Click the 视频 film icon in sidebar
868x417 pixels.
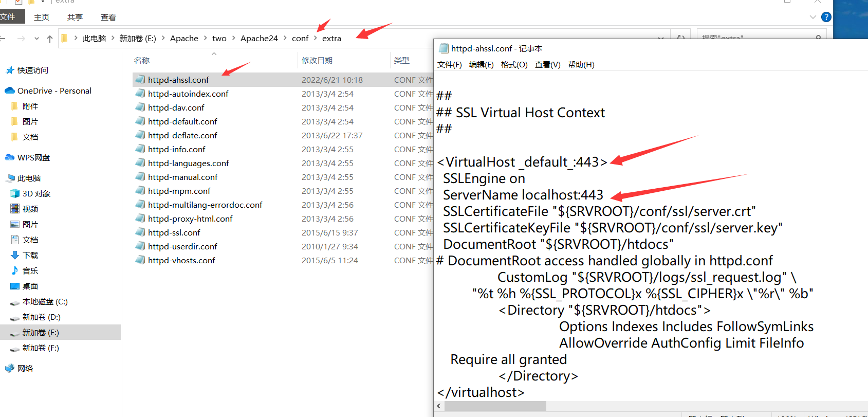click(x=15, y=209)
